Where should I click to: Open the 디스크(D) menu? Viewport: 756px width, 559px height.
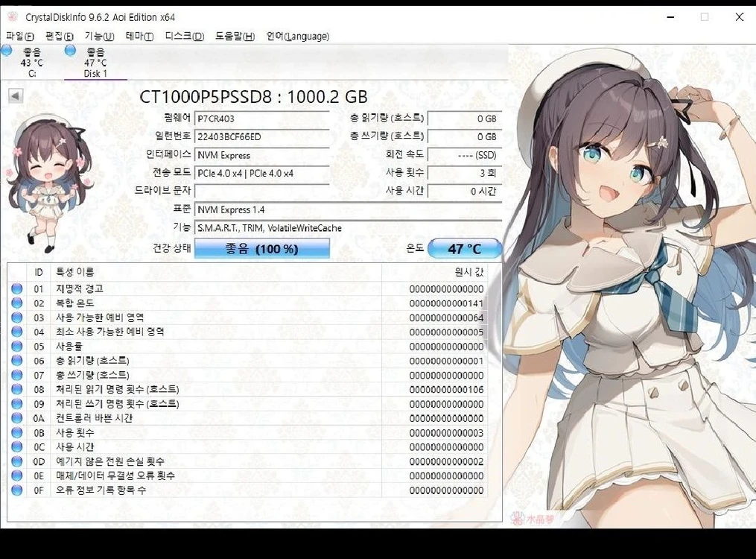(184, 37)
